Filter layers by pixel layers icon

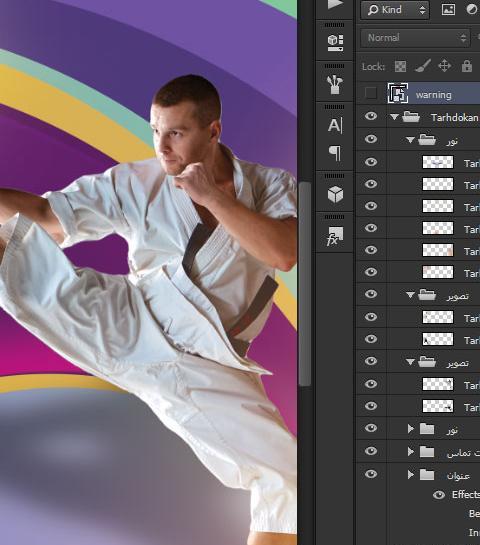tap(448, 9)
